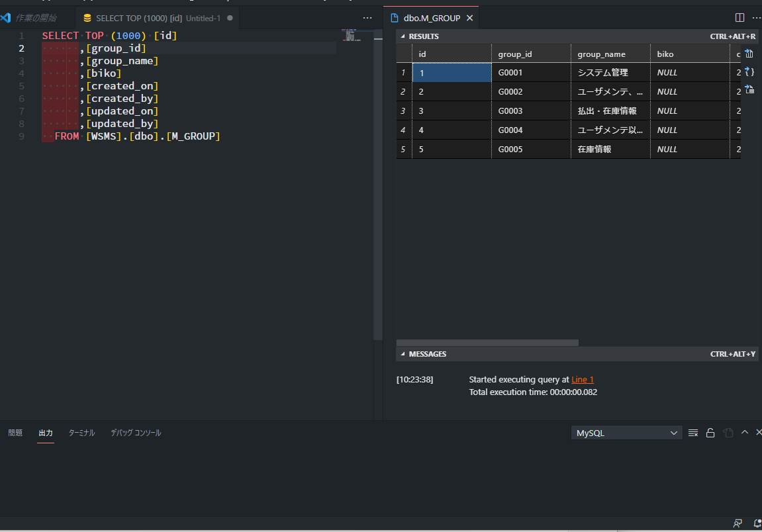Viewport: 762px width, 532px height.
Task: Click the split editor icon
Action: point(739,18)
